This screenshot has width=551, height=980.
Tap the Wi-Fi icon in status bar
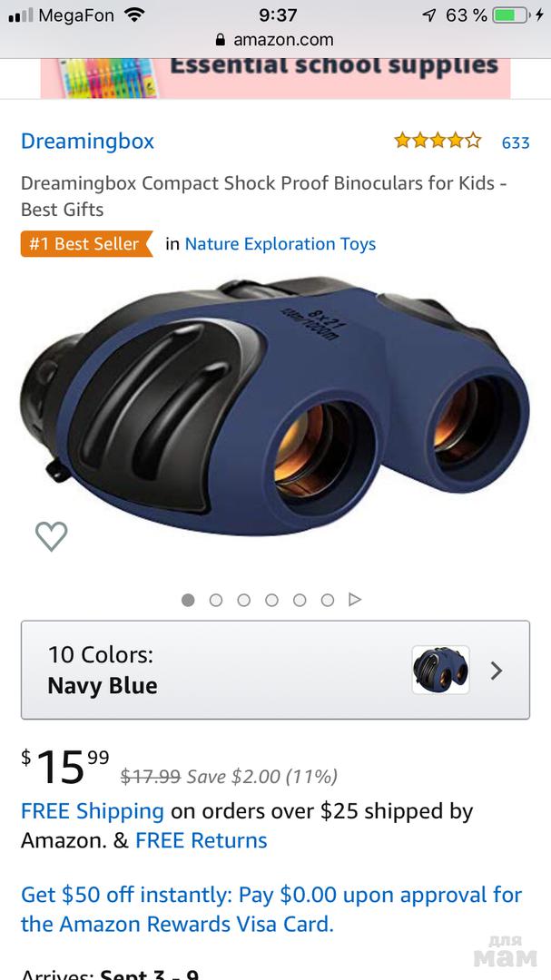point(134,15)
